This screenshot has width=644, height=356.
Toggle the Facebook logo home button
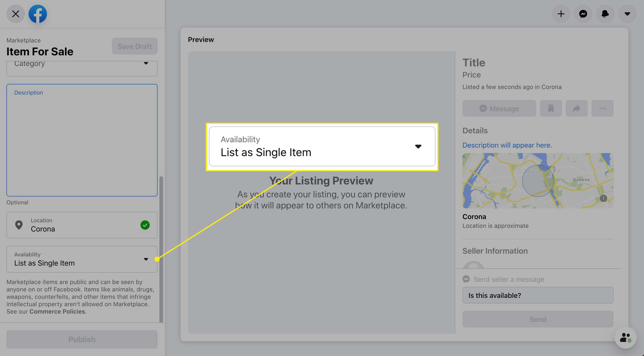38,14
